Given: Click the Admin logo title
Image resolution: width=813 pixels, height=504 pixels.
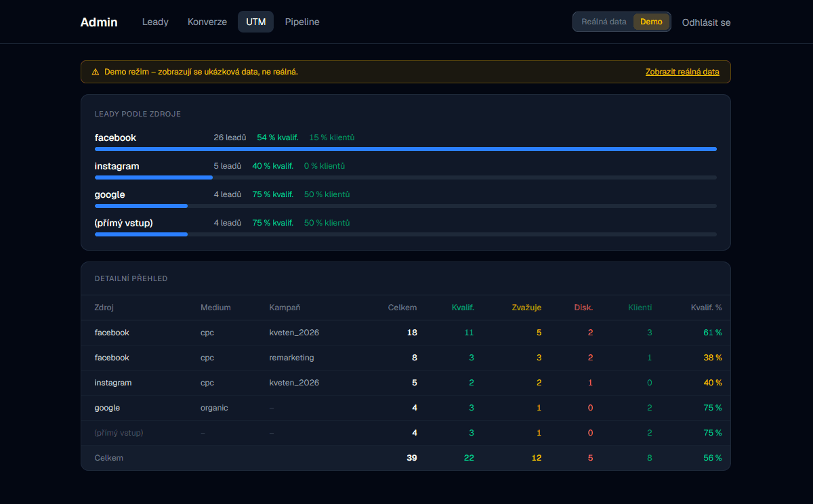Looking at the screenshot, I should click(99, 22).
